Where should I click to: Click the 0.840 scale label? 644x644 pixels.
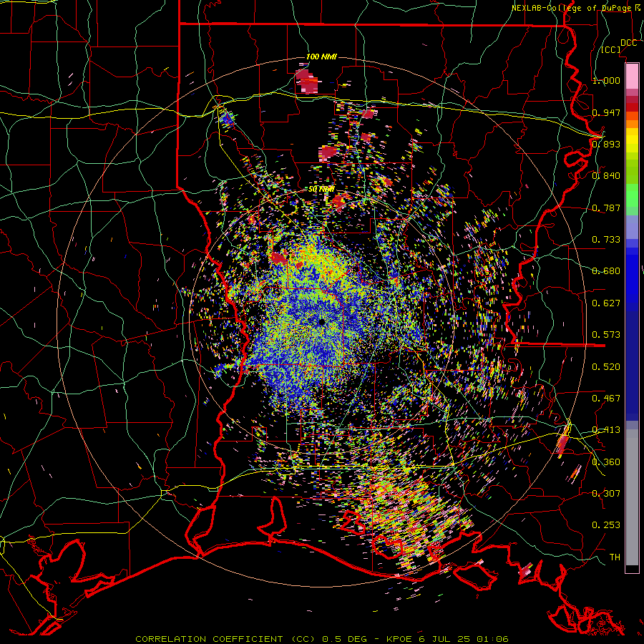point(606,176)
